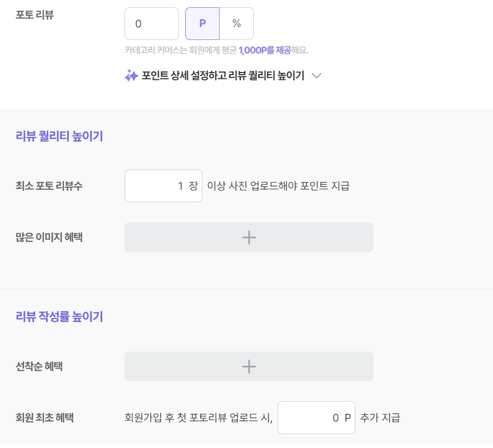Select the P point unit toggle
This screenshot has height=448, width=493.
point(202,24)
